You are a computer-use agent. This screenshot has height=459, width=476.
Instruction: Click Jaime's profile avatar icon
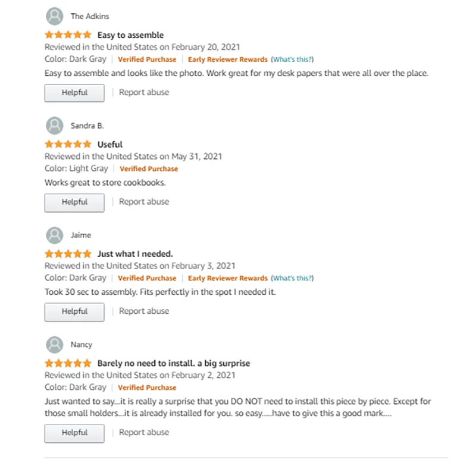pyautogui.click(x=54, y=235)
